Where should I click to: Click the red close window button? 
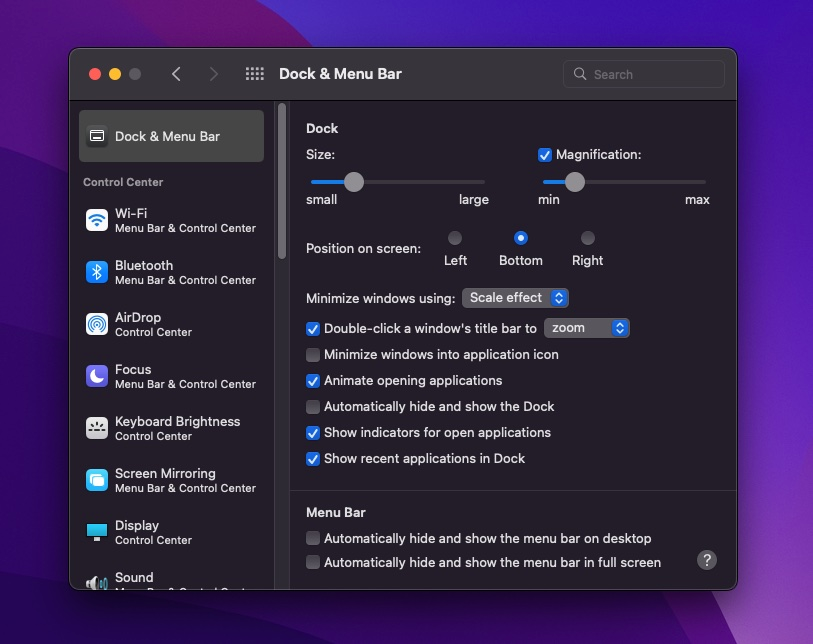(95, 74)
